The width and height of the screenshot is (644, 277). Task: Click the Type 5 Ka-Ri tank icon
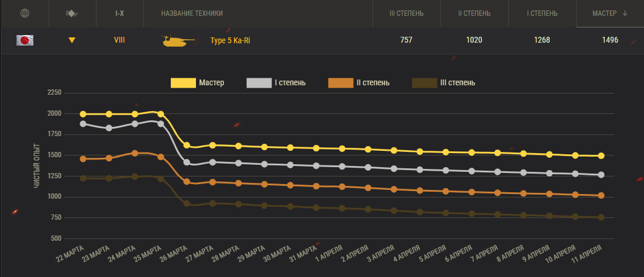click(x=178, y=40)
